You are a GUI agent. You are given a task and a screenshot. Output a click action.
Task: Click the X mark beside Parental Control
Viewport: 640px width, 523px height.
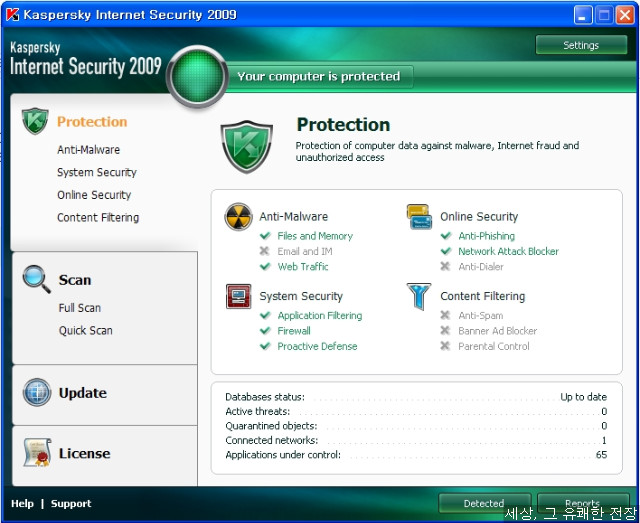click(445, 346)
